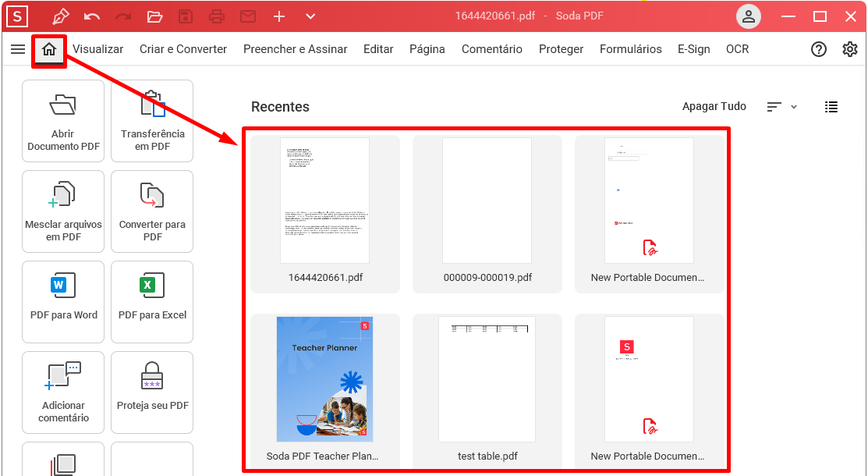Click the '1644420661.pdf' file name label

tap(325, 278)
